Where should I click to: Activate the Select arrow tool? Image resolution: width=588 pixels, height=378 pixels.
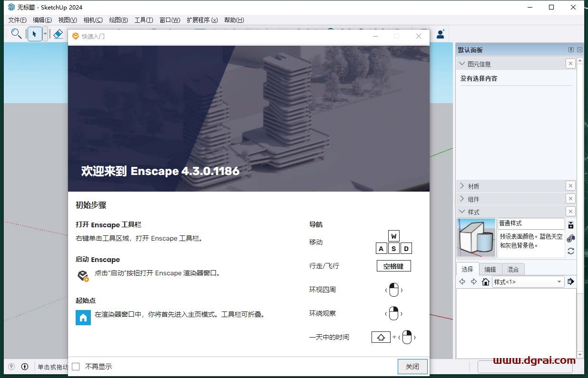(34, 34)
